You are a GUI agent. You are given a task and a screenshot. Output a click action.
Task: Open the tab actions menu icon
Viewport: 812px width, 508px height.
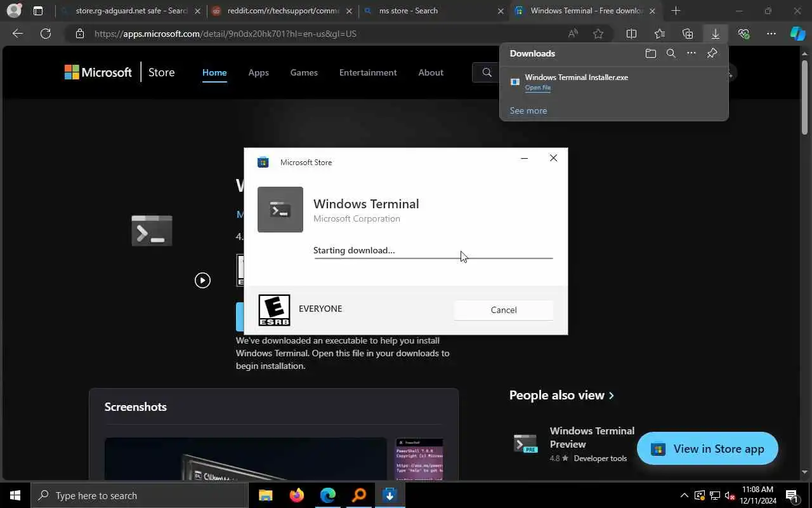pos(38,11)
